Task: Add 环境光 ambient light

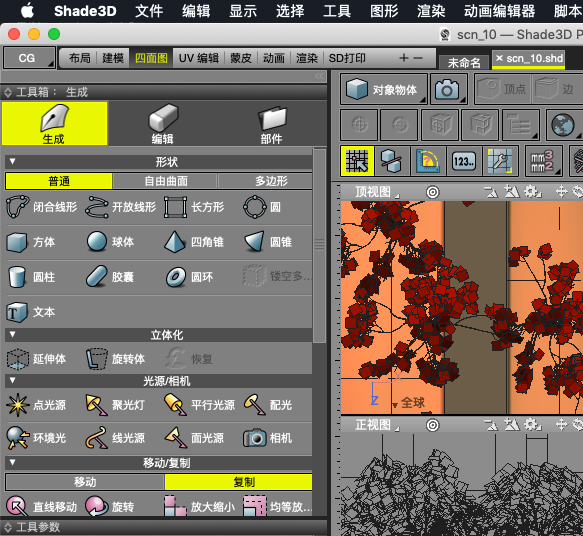Action: coord(36,438)
